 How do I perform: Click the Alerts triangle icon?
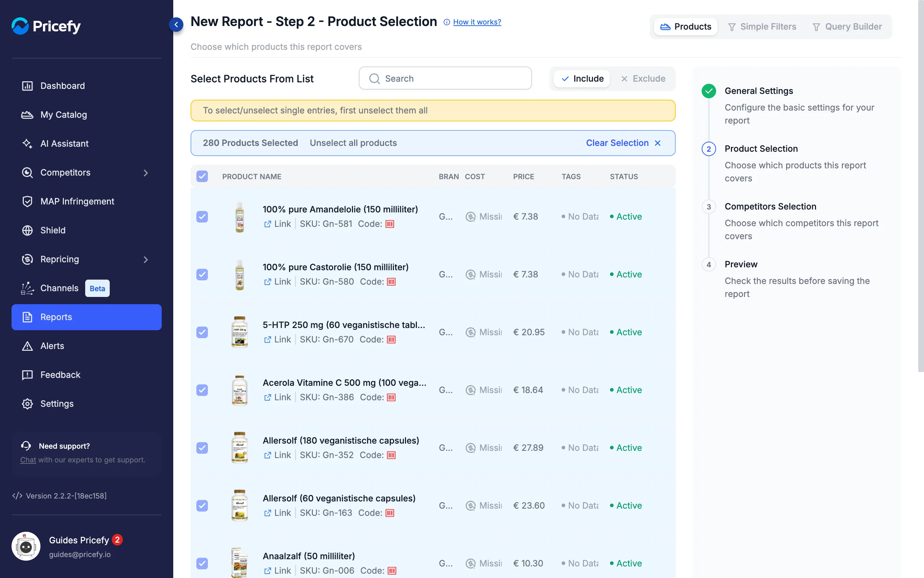(x=27, y=346)
